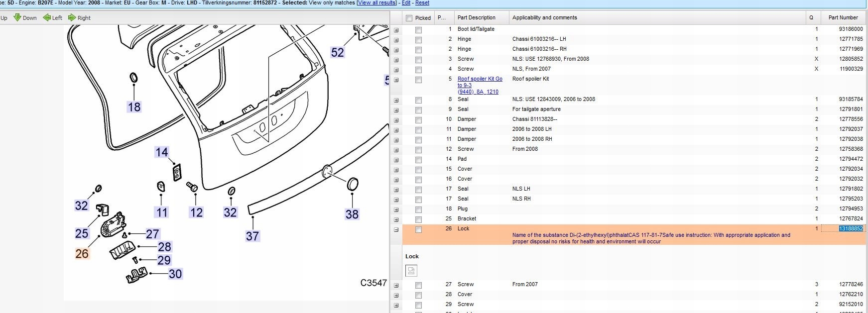This screenshot has width=868, height=313.
Task: Click the Reset link
Action: pyautogui.click(x=422, y=3)
